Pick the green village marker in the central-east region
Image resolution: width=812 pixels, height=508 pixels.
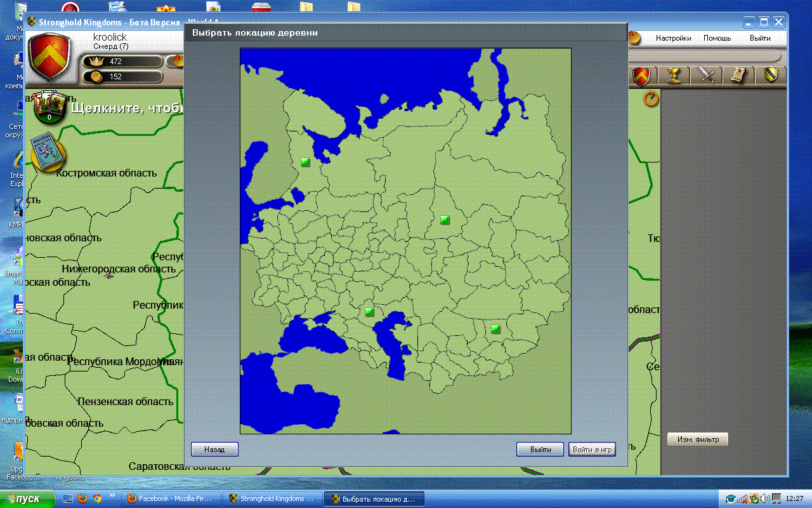coord(445,220)
